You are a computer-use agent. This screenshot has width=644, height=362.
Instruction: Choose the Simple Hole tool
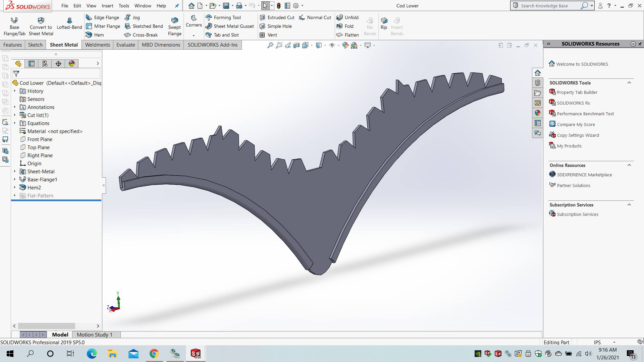(276, 26)
